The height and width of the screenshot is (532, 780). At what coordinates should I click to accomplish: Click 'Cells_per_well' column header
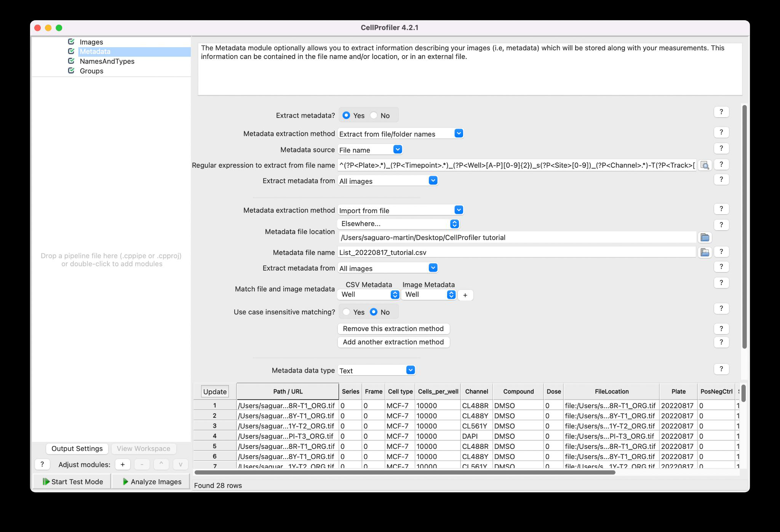438,392
